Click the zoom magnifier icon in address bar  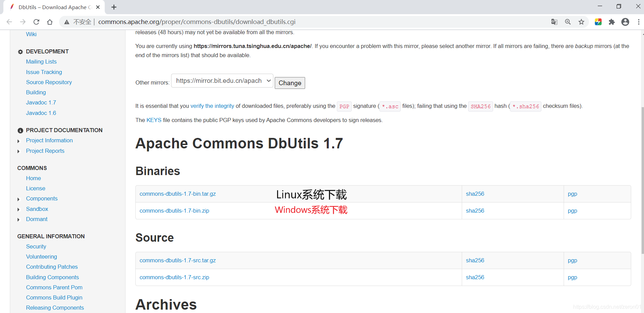[x=568, y=22]
